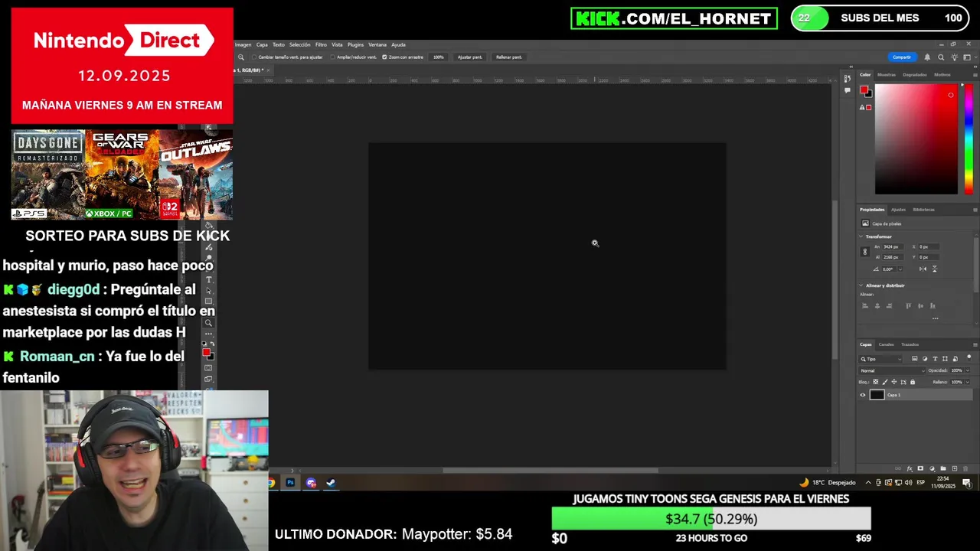Collapse the Transformar section

861,236
